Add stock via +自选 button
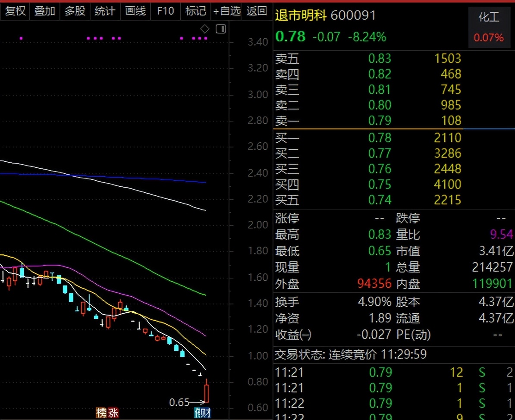The width and height of the screenshot is (515, 420). (x=226, y=10)
